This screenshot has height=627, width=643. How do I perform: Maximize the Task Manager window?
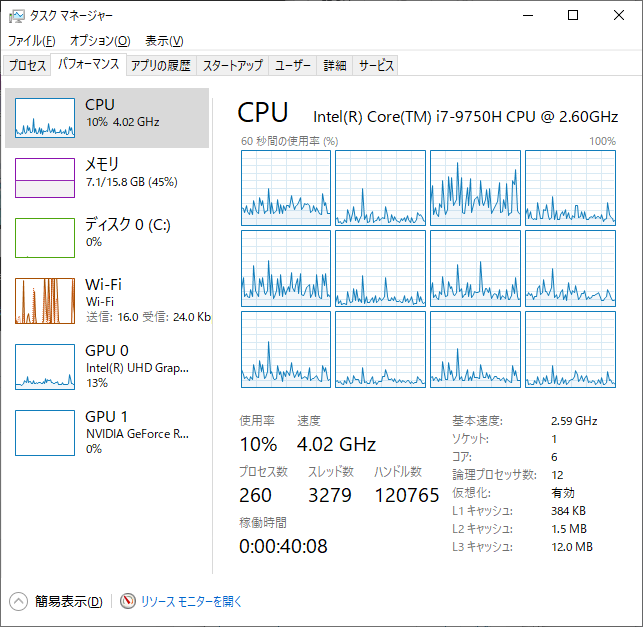573,16
